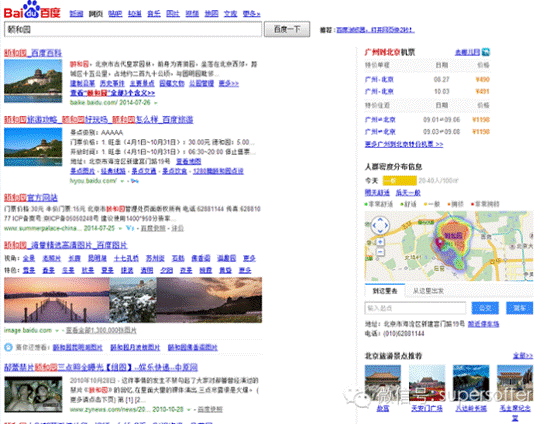Focus the search box containing 颐和园

(x=133, y=29)
